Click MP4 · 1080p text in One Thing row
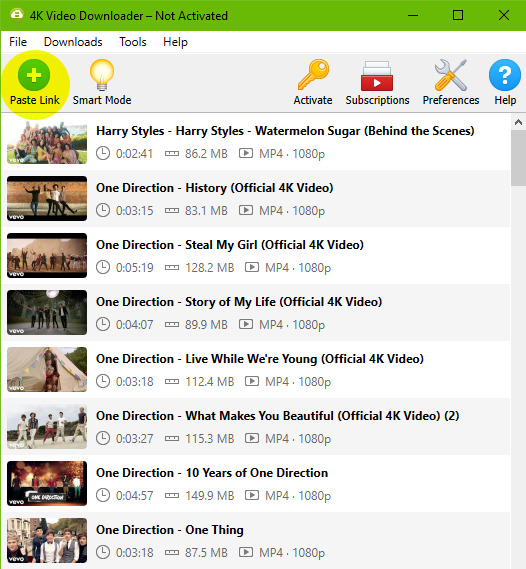 click(292, 552)
